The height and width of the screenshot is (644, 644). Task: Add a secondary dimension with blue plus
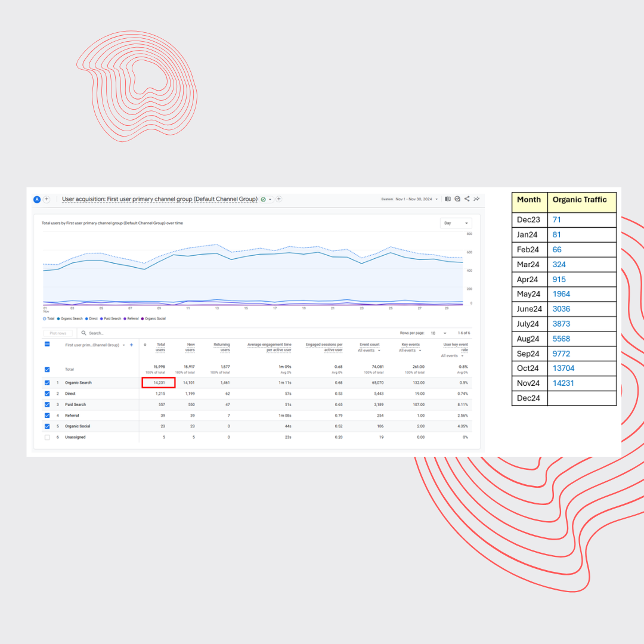(131, 345)
